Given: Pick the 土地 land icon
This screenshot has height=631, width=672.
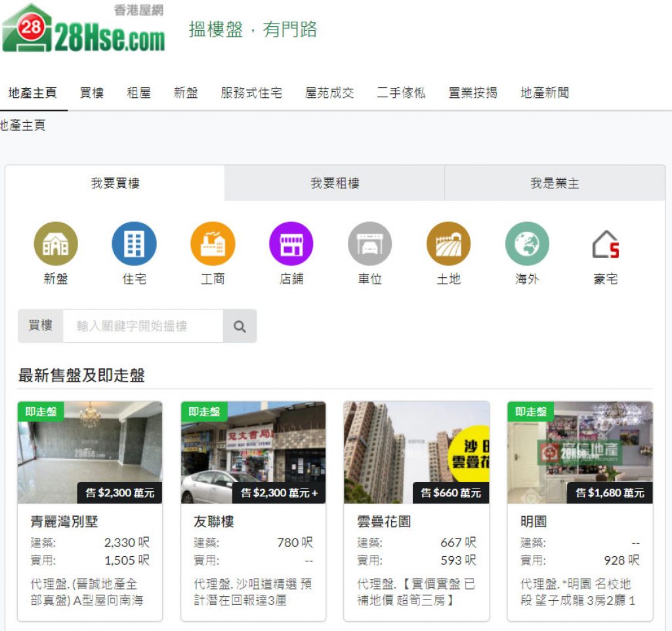Looking at the screenshot, I should [x=449, y=244].
